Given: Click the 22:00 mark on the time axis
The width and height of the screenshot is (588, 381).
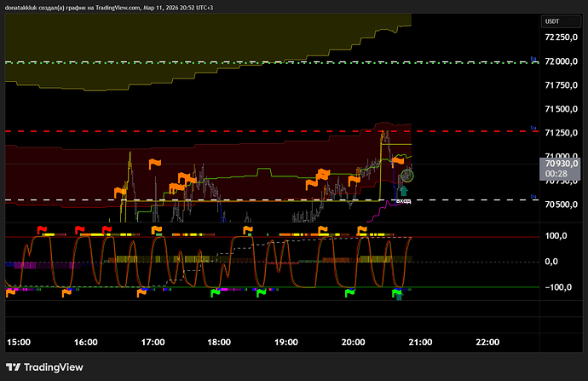Looking at the screenshot, I should [487, 342].
